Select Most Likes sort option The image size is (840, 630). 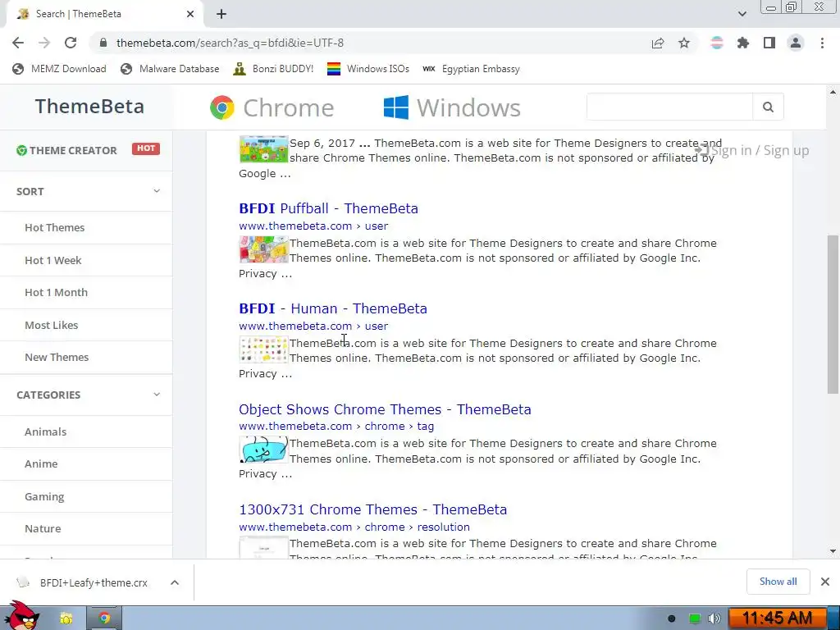click(52, 325)
